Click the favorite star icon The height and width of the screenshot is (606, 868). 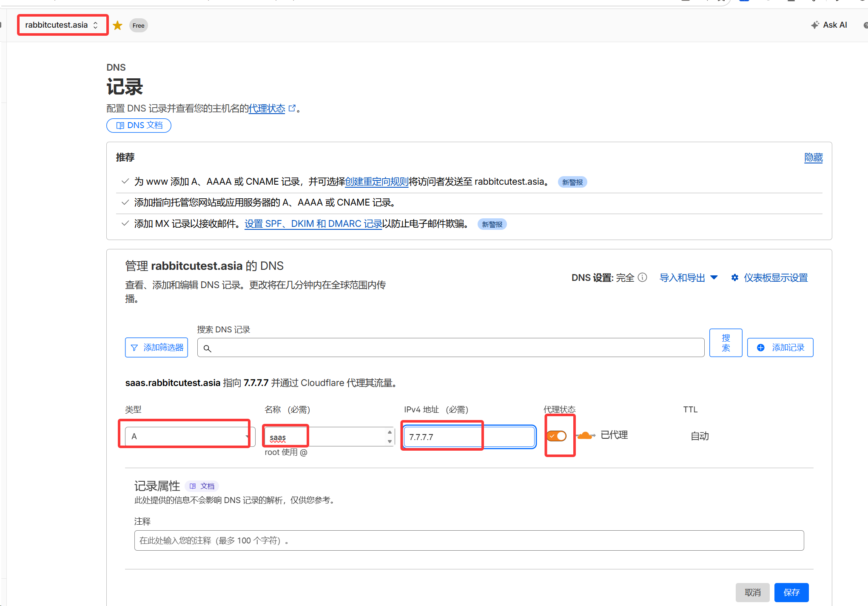click(x=118, y=26)
